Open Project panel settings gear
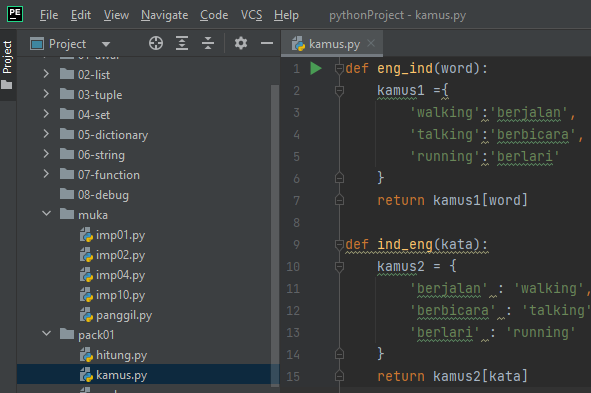591x393 pixels. (241, 43)
